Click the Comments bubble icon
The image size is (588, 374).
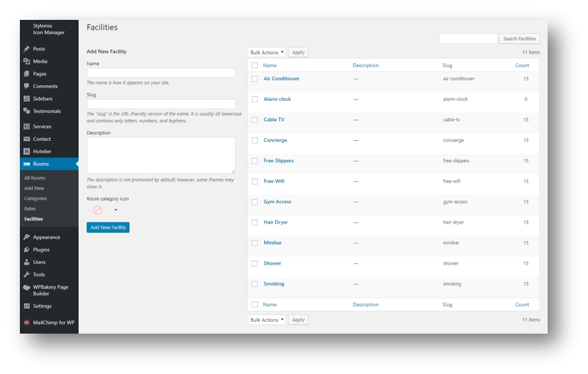pyautogui.click(x=27, y=86)
